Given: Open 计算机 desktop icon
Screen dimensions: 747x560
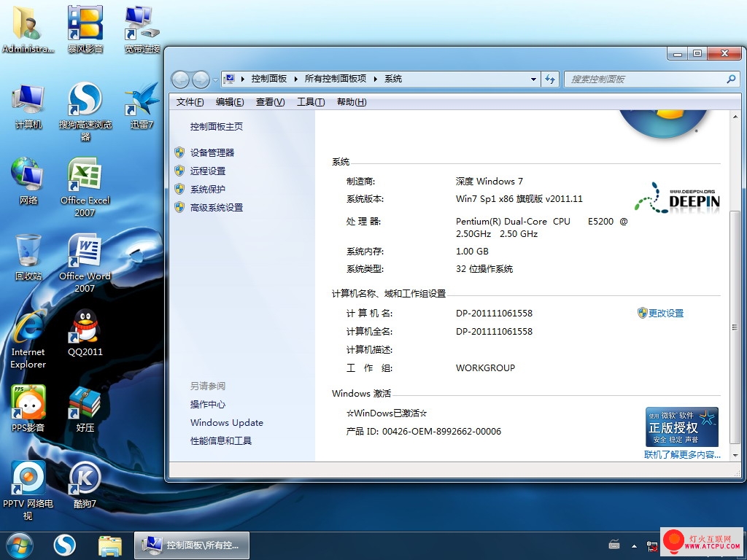Looking at the screenshot, I should [28, 106].
